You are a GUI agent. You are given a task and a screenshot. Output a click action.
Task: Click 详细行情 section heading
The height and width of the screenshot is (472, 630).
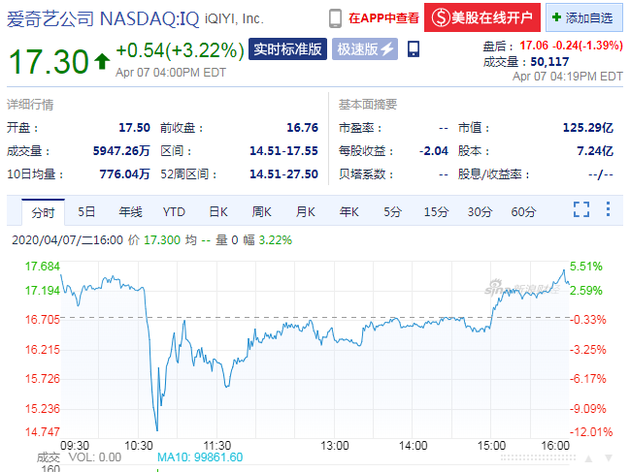tap(30, 105)
